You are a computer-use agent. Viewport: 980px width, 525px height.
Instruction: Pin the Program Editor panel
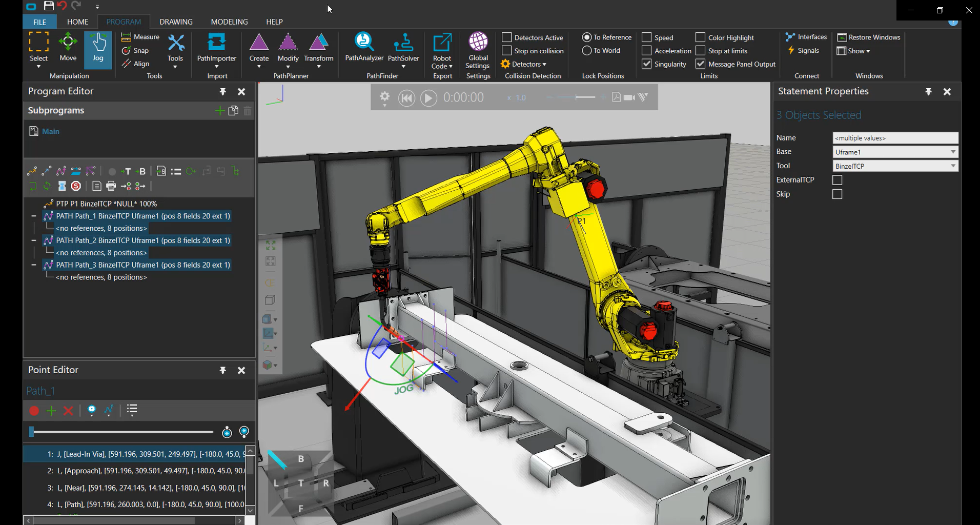222,92
